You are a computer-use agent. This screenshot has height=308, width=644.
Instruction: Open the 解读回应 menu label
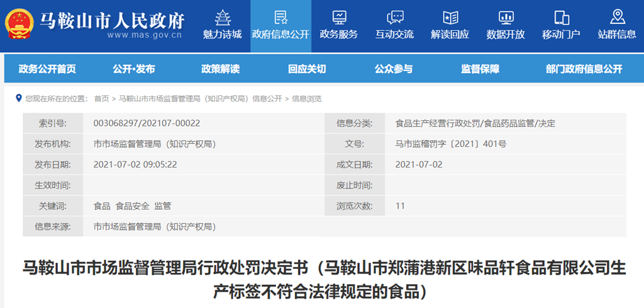[x=450, y=35]
